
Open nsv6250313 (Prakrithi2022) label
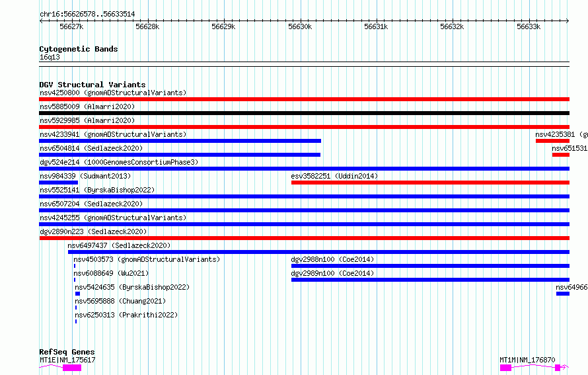coord(126,315)
